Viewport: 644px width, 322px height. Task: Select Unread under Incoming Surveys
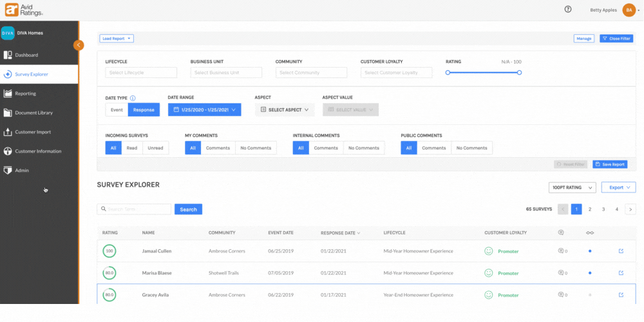coord(155,148)
